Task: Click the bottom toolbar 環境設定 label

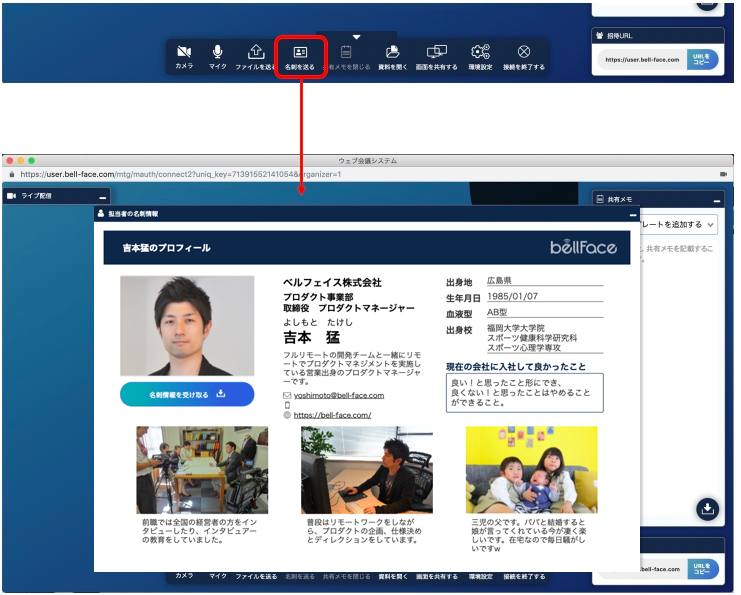Action: (x=481, y=576)
